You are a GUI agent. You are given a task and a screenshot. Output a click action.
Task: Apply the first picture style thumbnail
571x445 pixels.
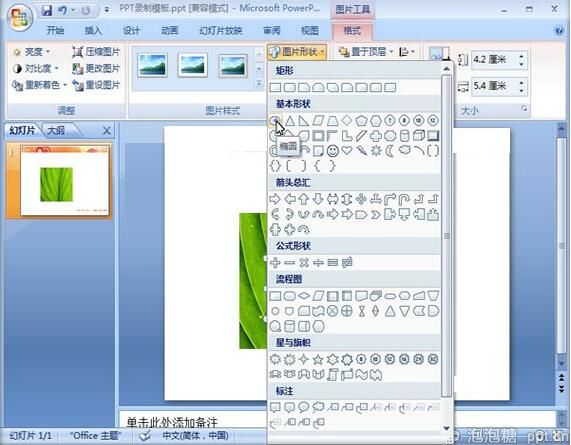(153, 66)
